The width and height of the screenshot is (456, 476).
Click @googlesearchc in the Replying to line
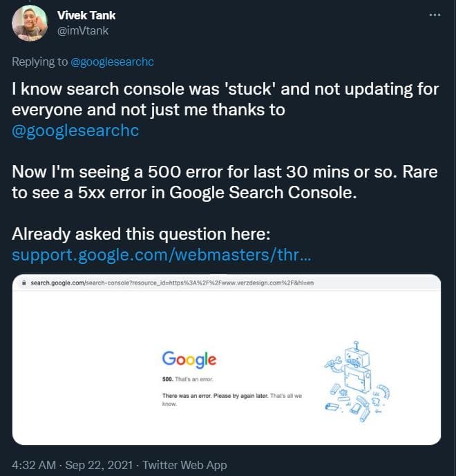112,61
